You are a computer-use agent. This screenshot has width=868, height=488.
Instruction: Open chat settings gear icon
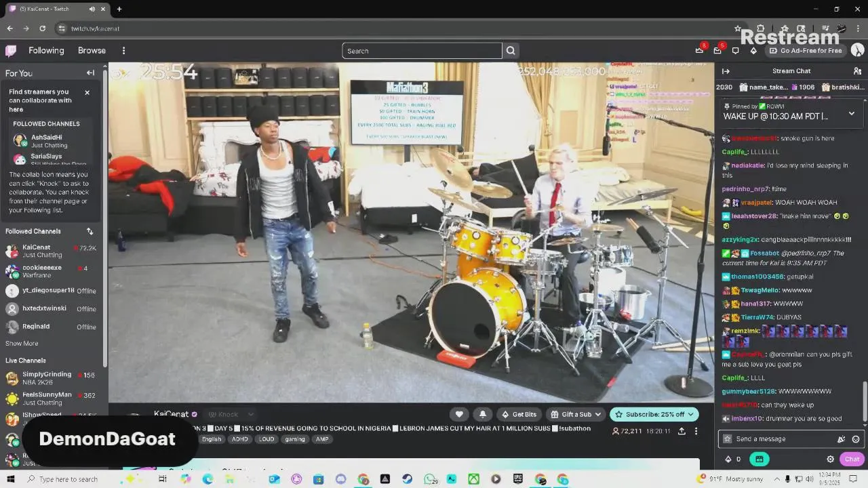pos(831,459)
